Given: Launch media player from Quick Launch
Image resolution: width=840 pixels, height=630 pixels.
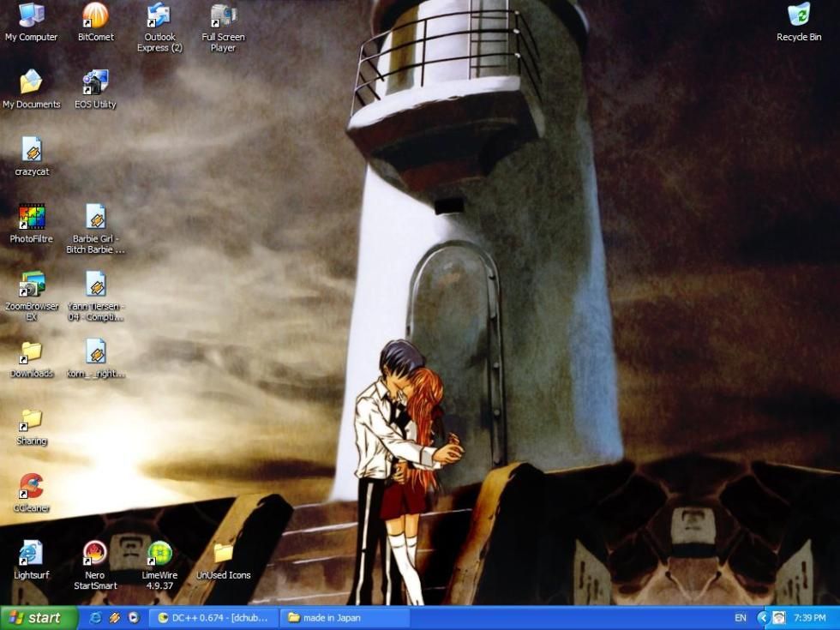Looking at the screenshot, I should [134, 618].
